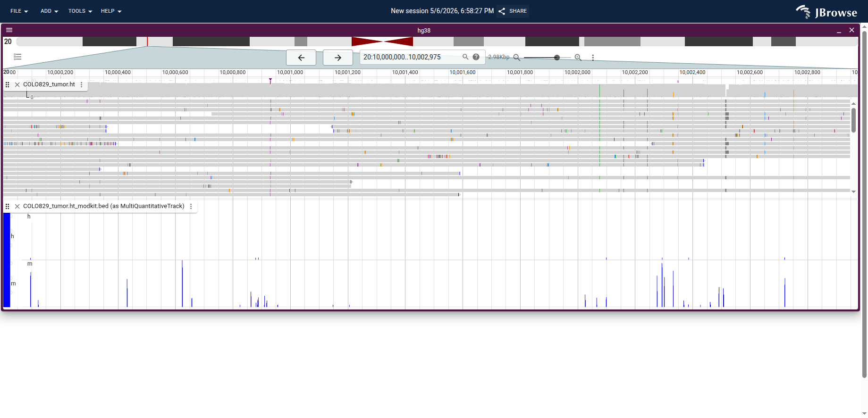Click the chromosome 20 label
Viewport: 868px width, 418px height.
point(8,42)
